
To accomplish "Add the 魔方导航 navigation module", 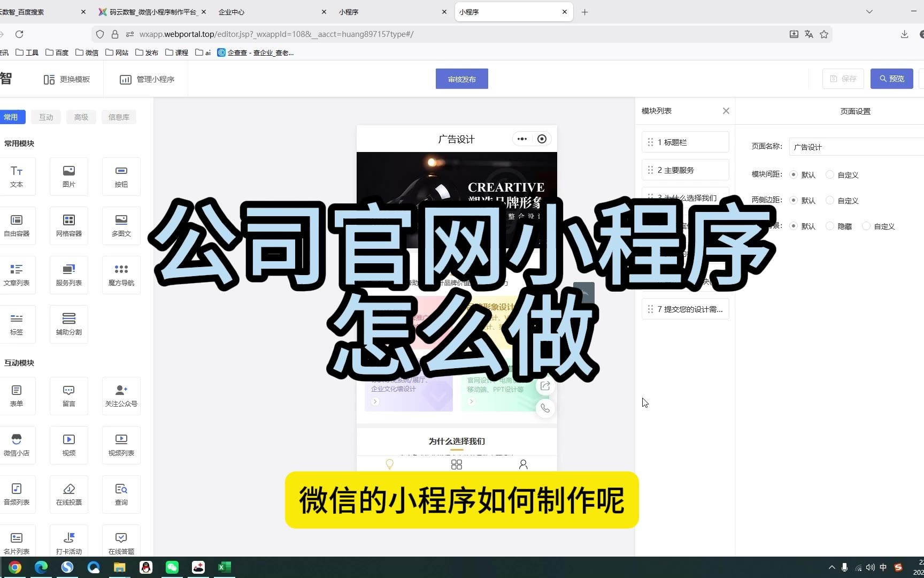I will (121, 275).
